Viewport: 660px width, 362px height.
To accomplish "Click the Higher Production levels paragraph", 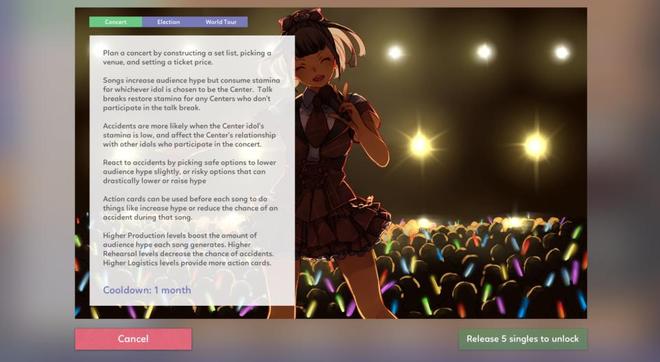I will (x=188, y=249).
